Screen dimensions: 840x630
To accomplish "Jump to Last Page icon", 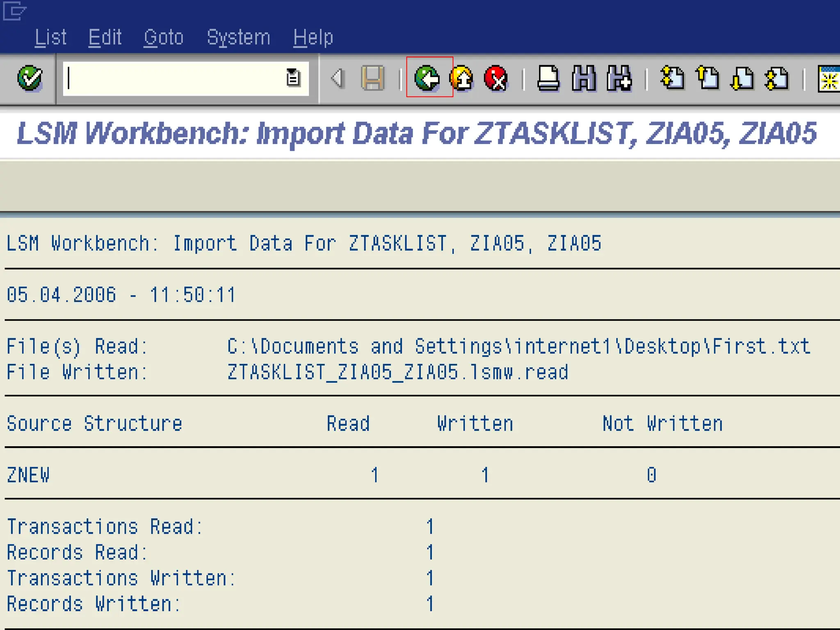I will [777, 78].
